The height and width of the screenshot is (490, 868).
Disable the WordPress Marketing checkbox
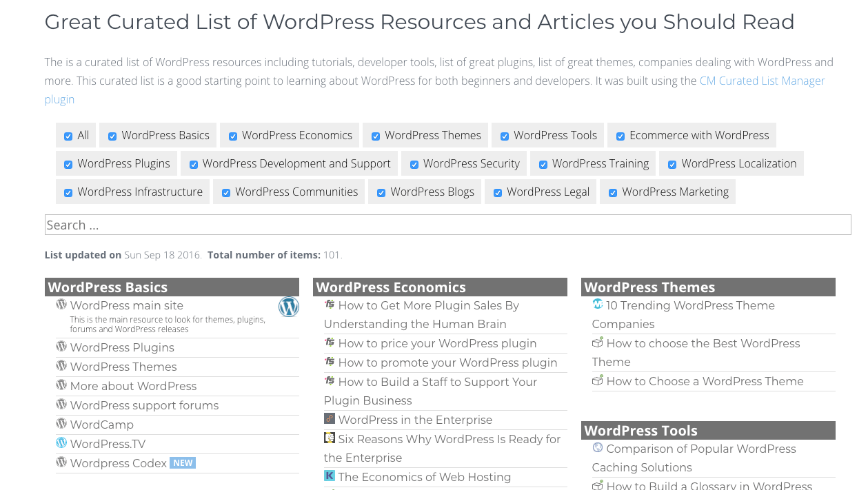[x=612, y=192]
